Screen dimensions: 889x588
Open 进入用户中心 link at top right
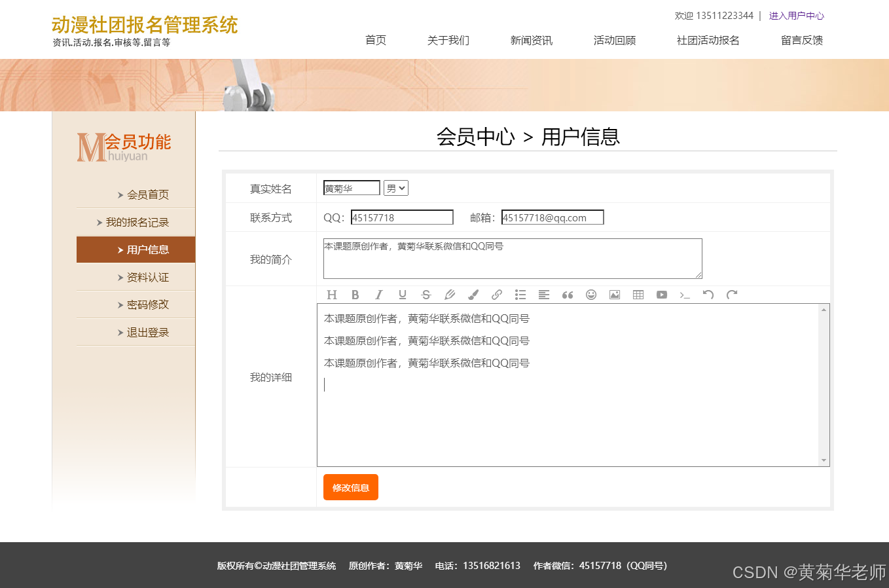click(x=797, y=15)
